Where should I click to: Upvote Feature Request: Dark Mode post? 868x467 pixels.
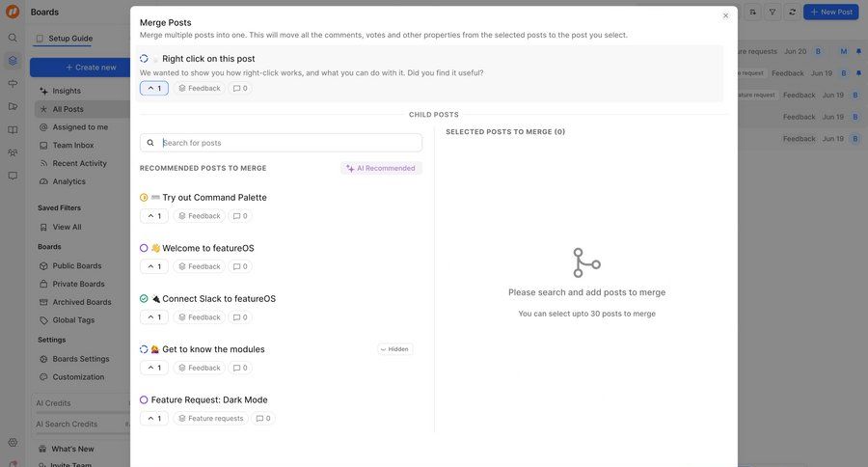pyautogui.click(x=154, y=418)
